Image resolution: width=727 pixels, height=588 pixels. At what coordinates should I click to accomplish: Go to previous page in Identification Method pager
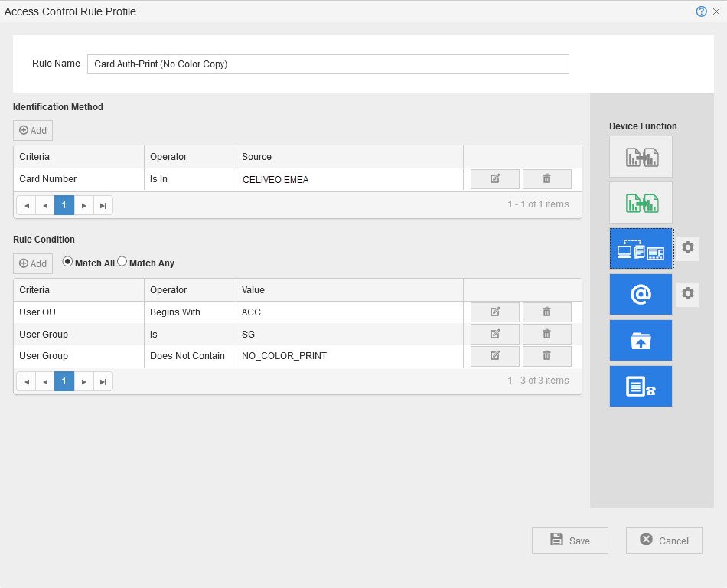click(45, 205)
